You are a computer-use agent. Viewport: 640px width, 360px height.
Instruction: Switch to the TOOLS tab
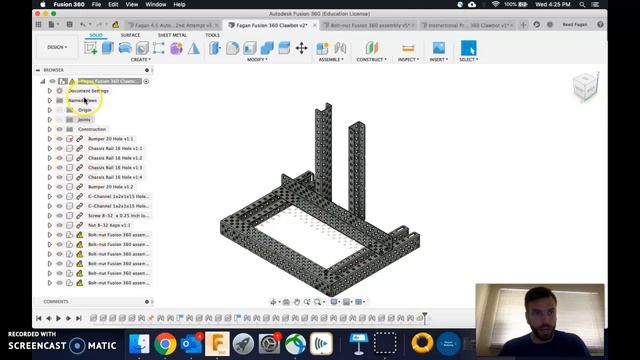pyautogui.click(x=212, y=35)
